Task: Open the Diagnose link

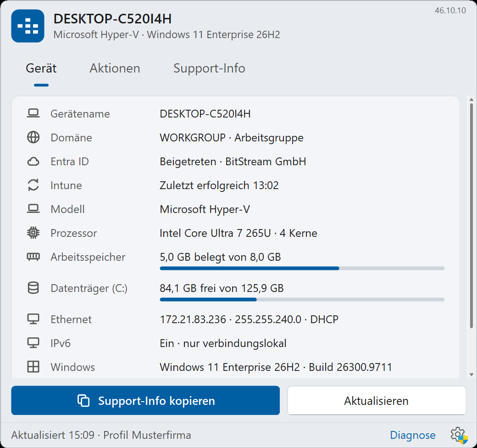Action: pyautogui.click(x=412, y=435)
